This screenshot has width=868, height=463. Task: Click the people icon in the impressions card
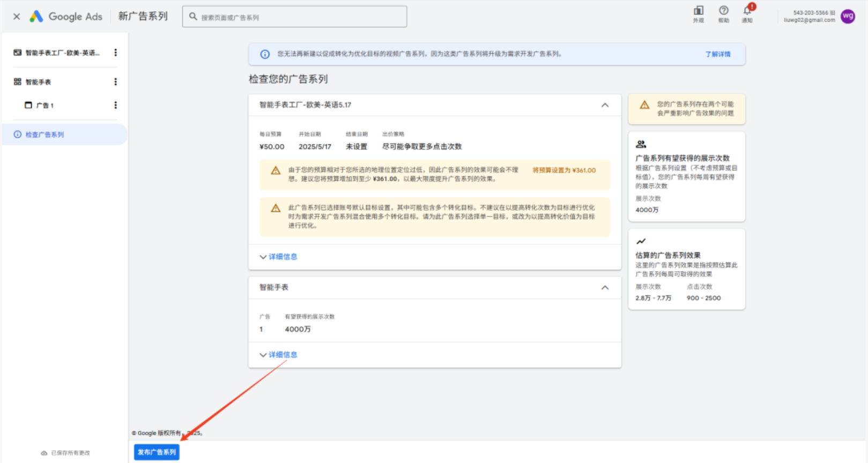click(x=641, y=144)
